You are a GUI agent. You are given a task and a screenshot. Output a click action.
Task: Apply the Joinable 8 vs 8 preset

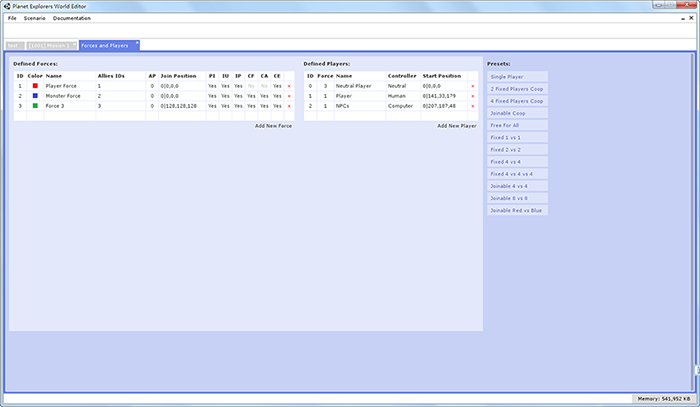517,198
